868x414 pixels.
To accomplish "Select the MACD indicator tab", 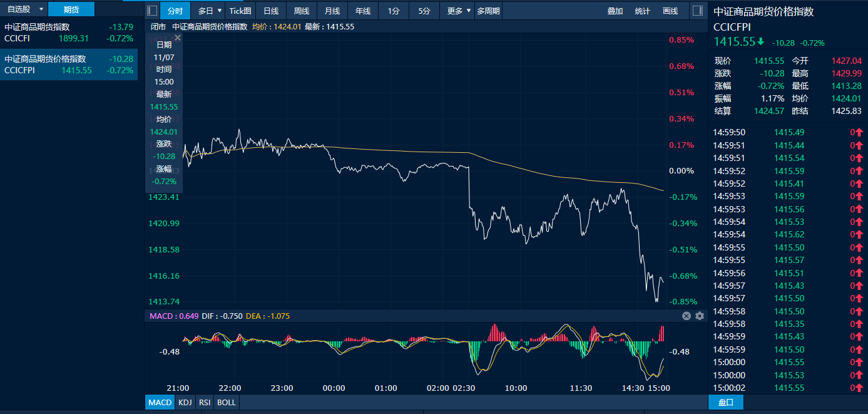I will 160,402.
